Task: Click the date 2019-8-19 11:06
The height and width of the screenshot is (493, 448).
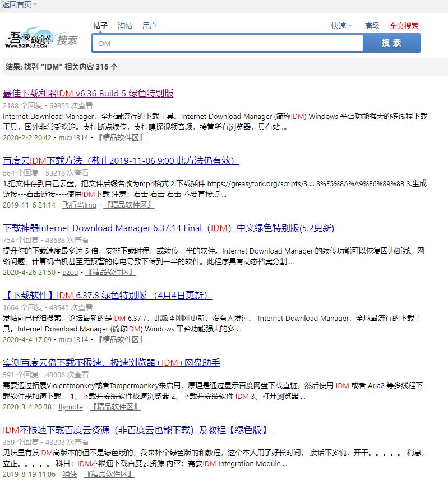Action: tap(29, 474)
